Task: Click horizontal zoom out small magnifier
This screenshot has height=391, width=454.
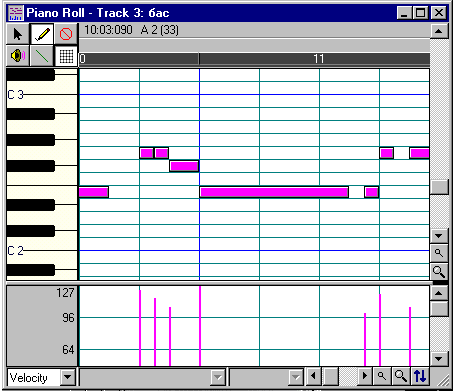Action: pos(382,376)
